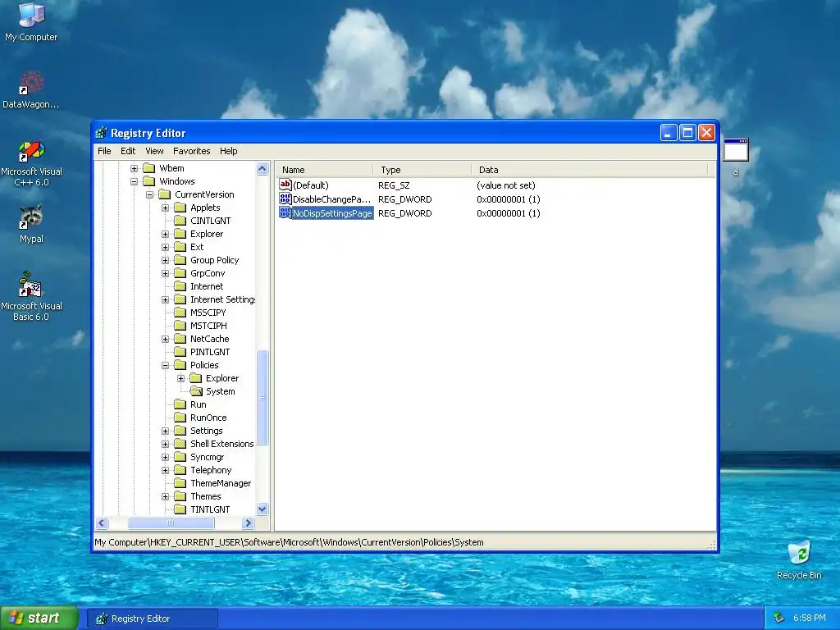Select the MSSCIPY folder icon

[x=180, y=313]
